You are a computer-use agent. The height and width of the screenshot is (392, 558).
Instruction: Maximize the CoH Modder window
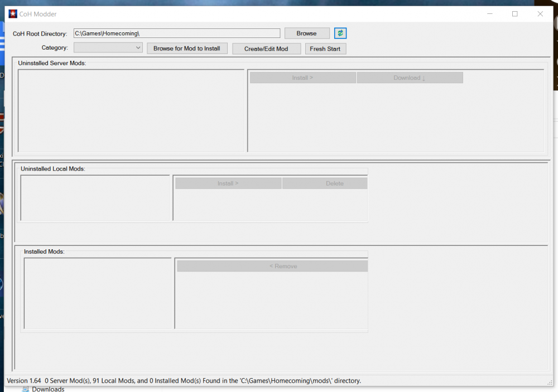pos(514,14)
